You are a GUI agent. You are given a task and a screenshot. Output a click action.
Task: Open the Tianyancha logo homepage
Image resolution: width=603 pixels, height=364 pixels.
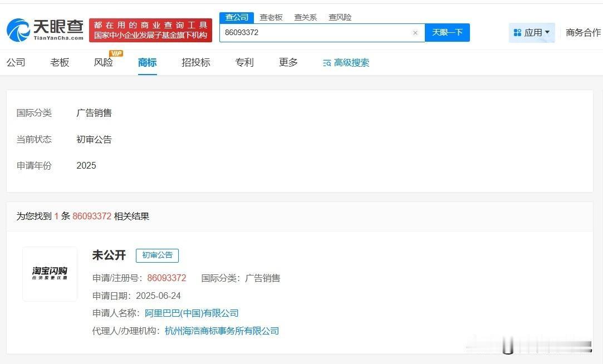pos(45,30)
